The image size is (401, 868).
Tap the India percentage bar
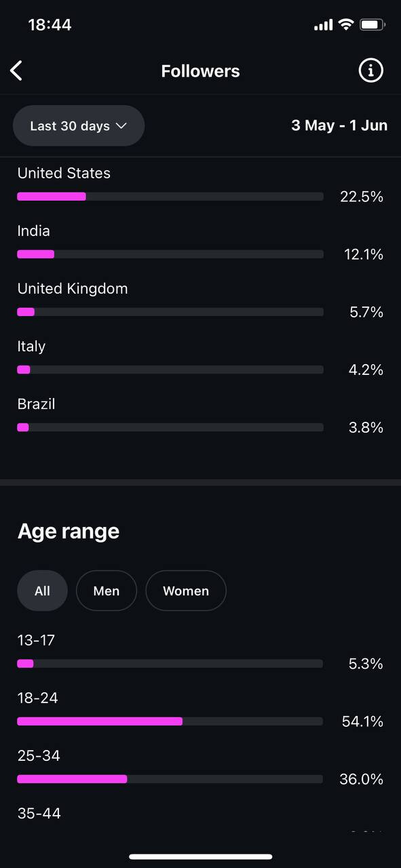pos(170,254)
